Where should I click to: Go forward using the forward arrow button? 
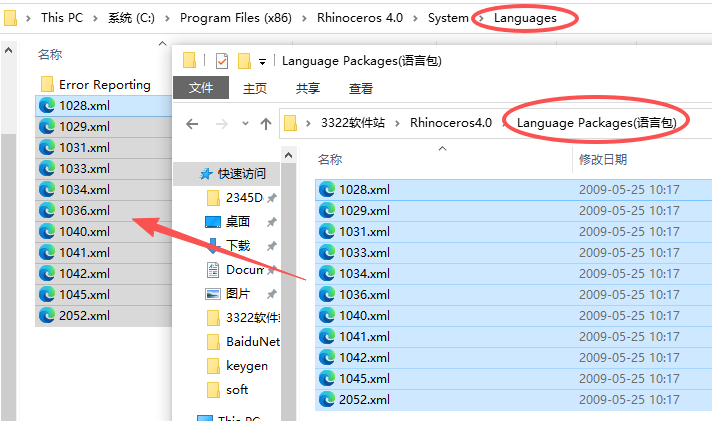[x=222, y=124]
